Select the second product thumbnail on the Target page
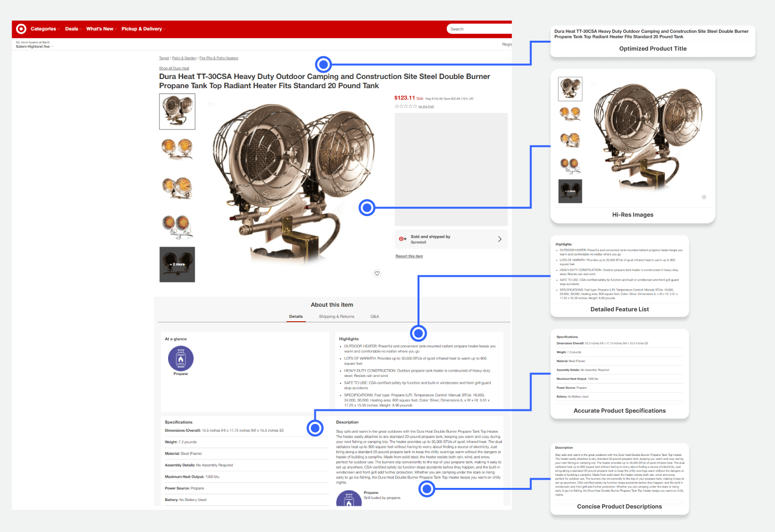This screenshot has width=775, height=532. point(177,150)
